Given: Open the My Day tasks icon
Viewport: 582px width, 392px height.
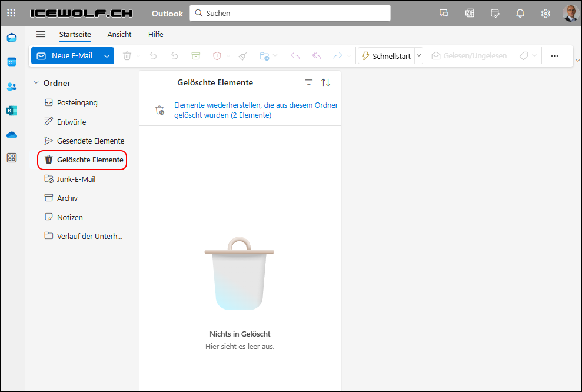Looking at the screenshot, I should pyautogui.click(x=495, y=14).
